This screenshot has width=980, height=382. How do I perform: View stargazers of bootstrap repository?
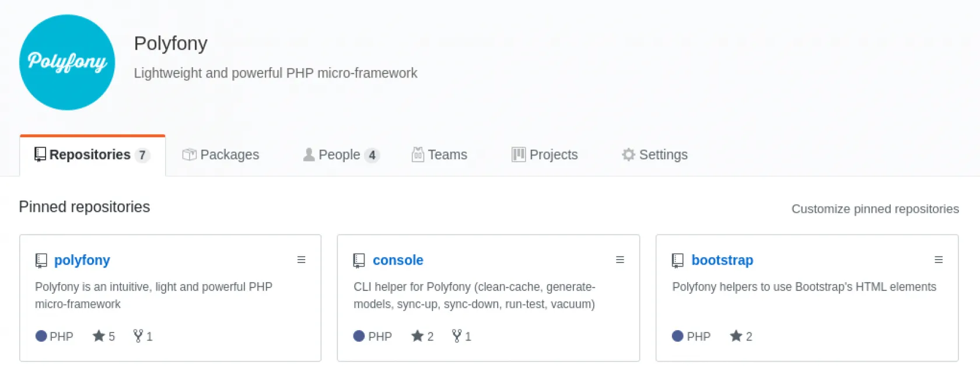pyautogui.click(x=741, y=337)
